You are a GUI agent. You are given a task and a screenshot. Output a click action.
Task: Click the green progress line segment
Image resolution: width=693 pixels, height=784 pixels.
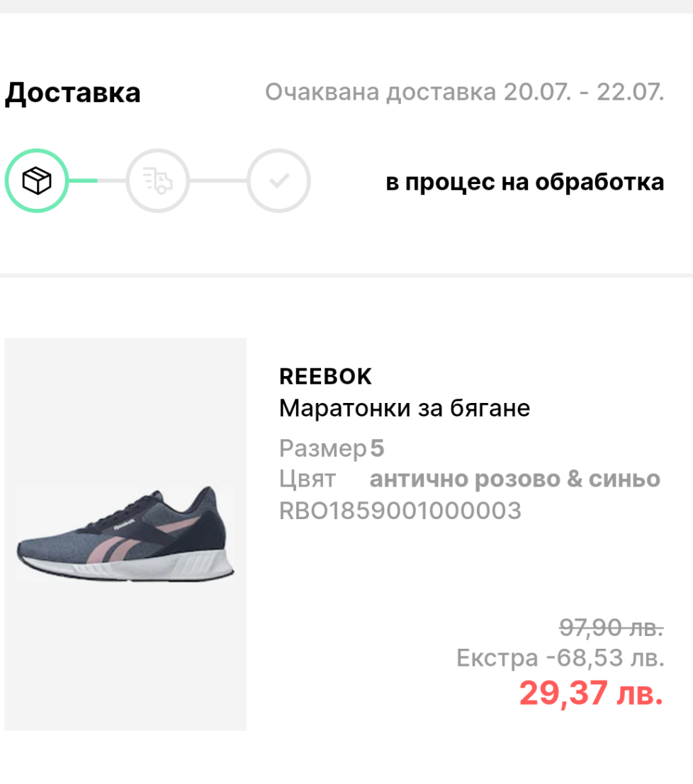pos(84,181)
